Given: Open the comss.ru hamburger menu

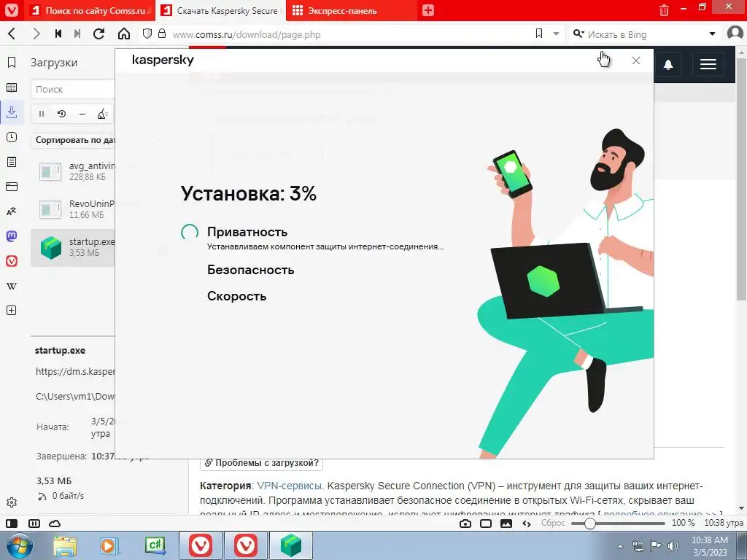Looking at the screenshot, I should [708, 64].
